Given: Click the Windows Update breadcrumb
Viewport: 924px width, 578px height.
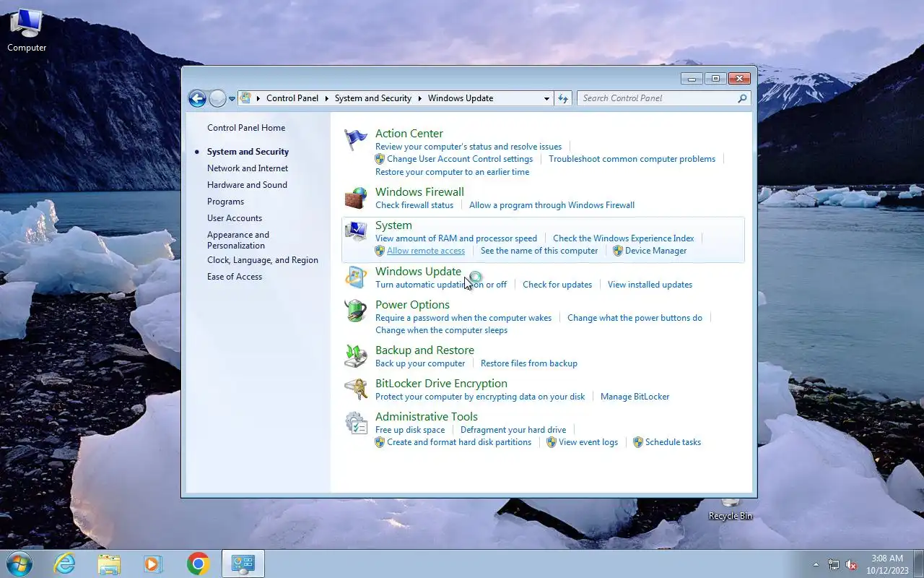Looking at the screenshot, I should (461, 98).
